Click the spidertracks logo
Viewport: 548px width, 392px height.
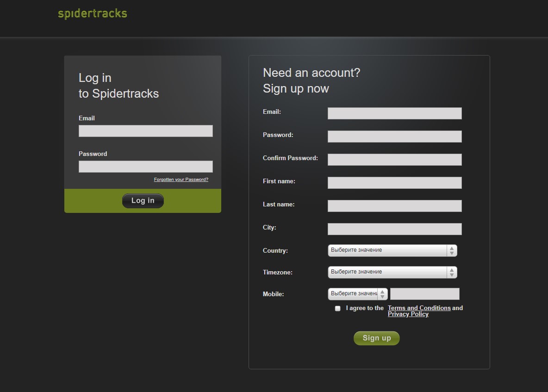(x=93, y=13)
